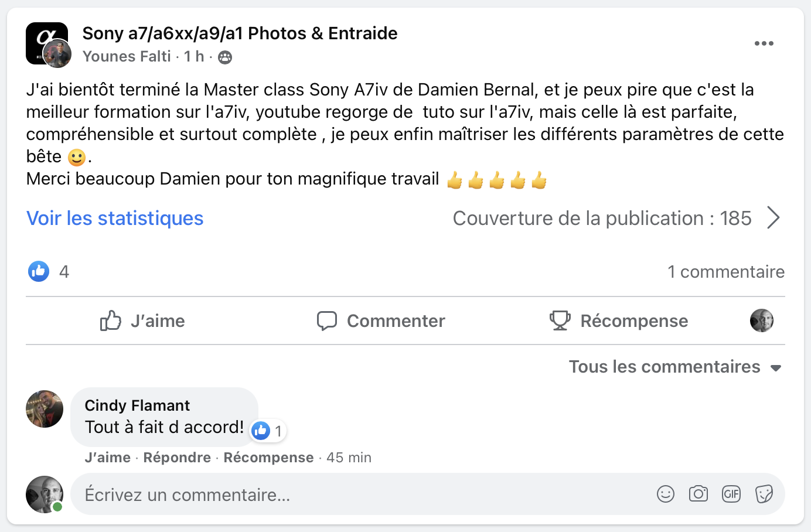This screenshot has width=811, height=532.
Task: Reply to the comment via Répondre
Action: point(177,457)
